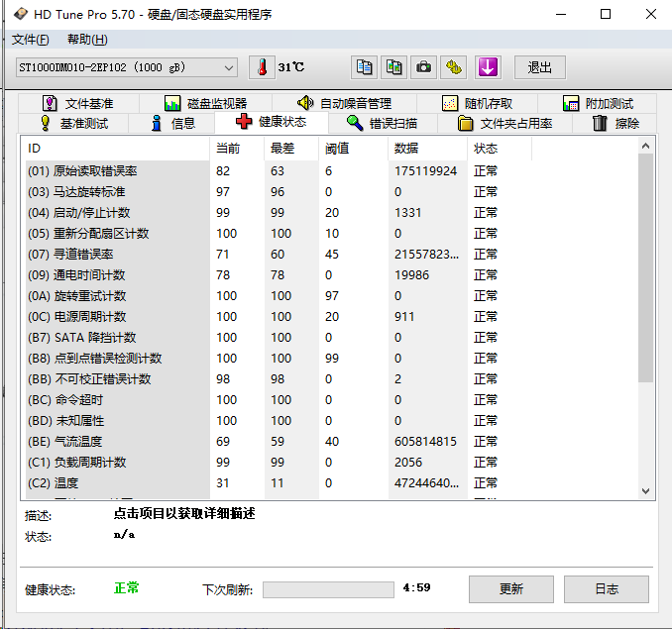Select the (BC) 命令超时 row
Screen dimensions: 672x629
(279, 400)
